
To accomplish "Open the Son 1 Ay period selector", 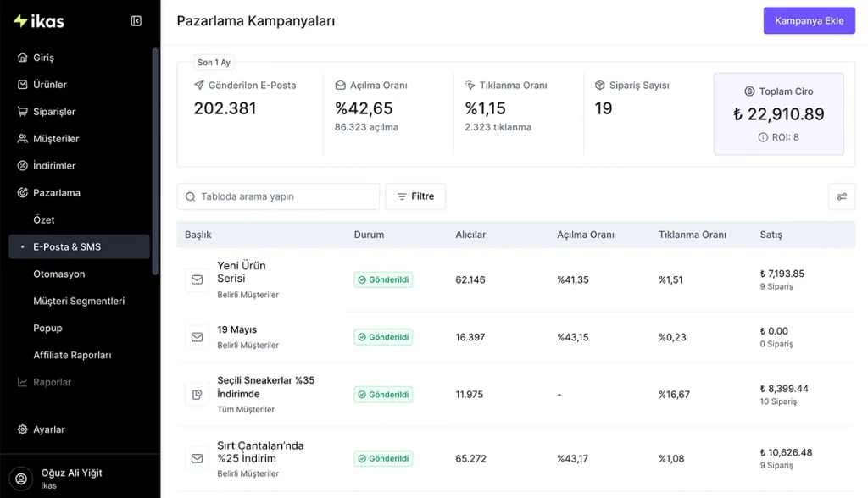I will coord(214,63).
